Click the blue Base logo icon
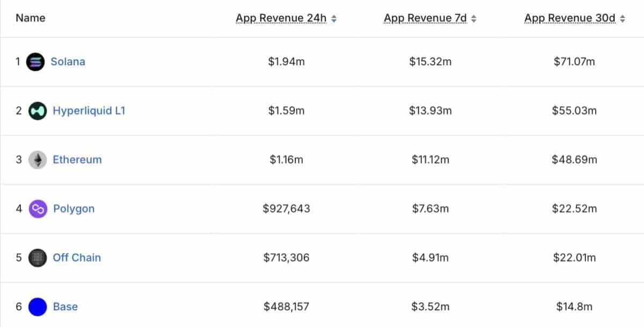 (38, 307)
